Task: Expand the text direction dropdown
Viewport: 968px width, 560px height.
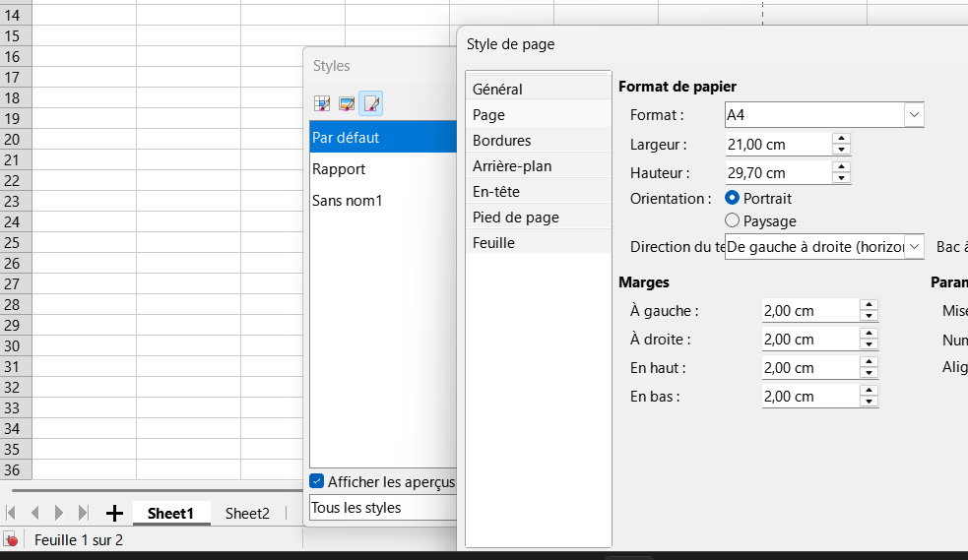Action: (x=914, y=246)
